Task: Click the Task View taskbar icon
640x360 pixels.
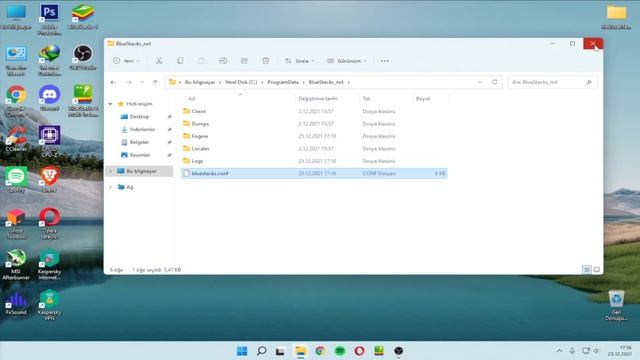Action: pos(280,351)
